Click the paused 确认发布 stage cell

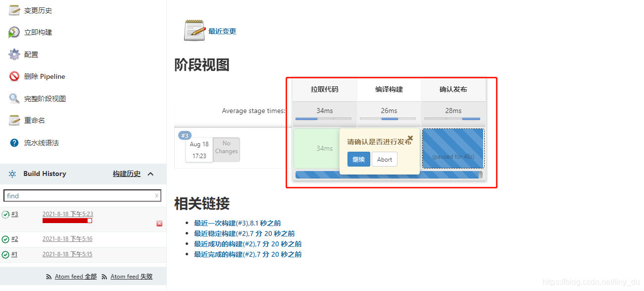(453, 148)
